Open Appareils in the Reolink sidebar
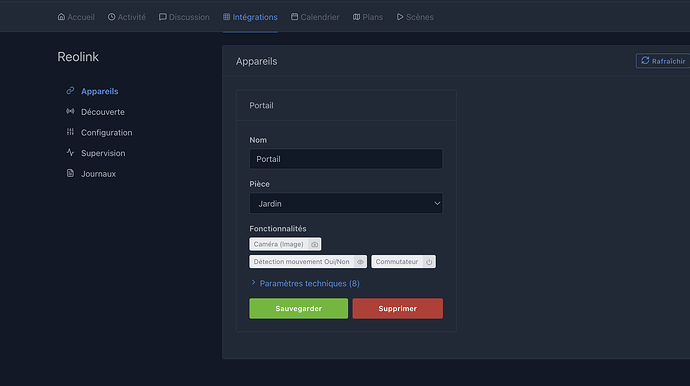 pos(99,91)
